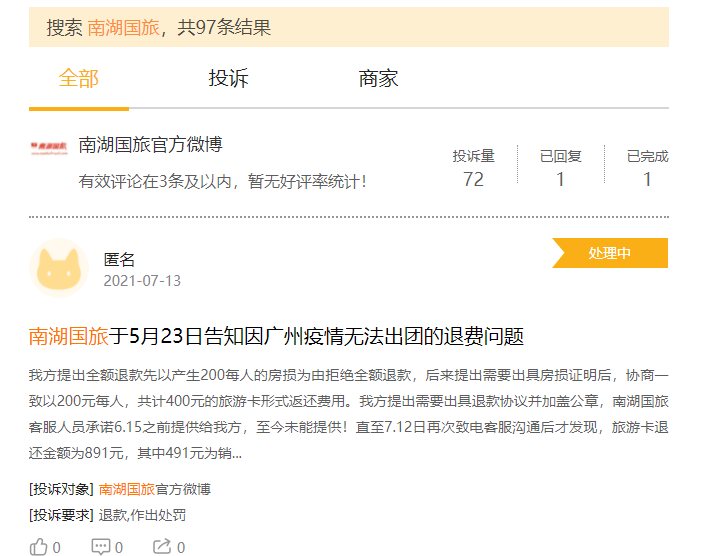Click the 共97条结果 result count text

click(224, 28)
